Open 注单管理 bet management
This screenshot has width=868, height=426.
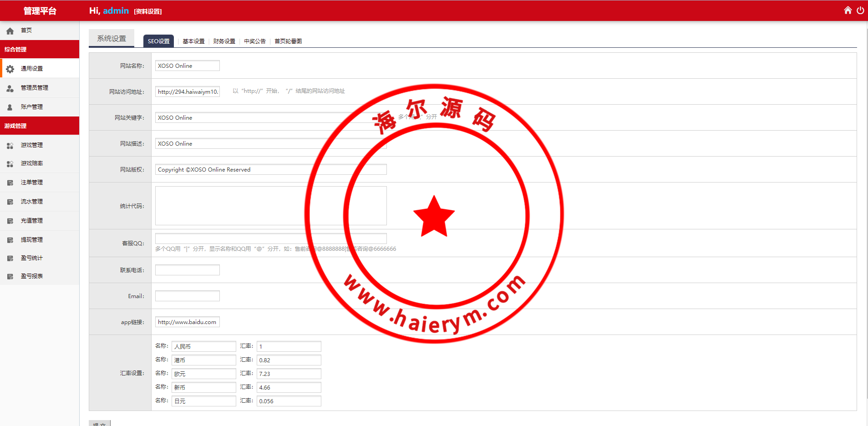pos(31,182)
